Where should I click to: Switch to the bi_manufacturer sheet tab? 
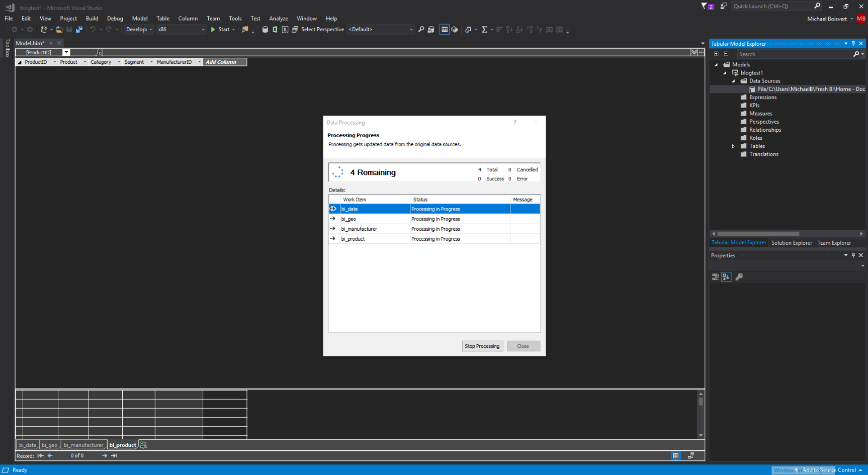coord(83,445)
